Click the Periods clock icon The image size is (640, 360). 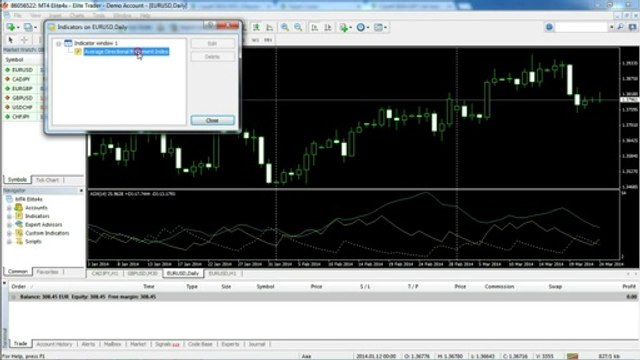coord(360,27)
